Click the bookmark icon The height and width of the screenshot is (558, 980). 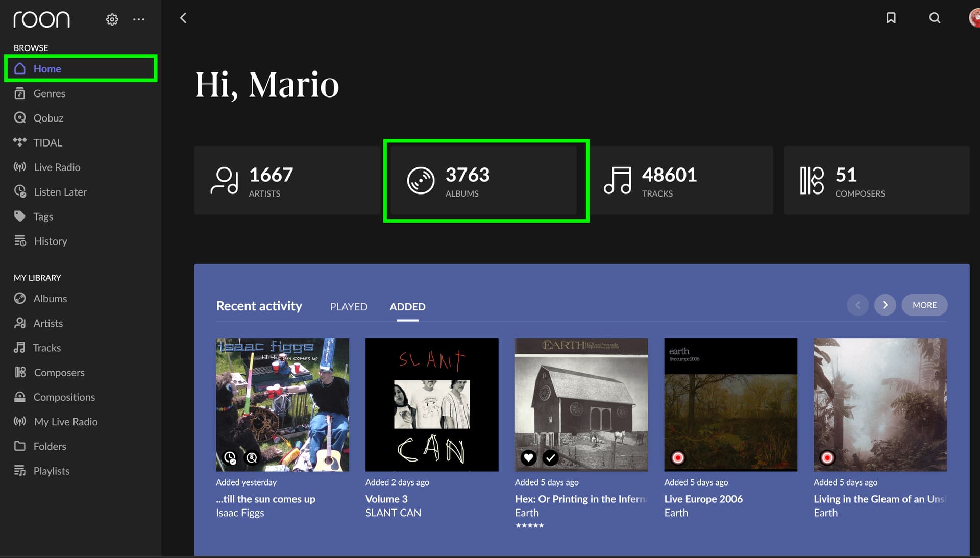[891, 18]
